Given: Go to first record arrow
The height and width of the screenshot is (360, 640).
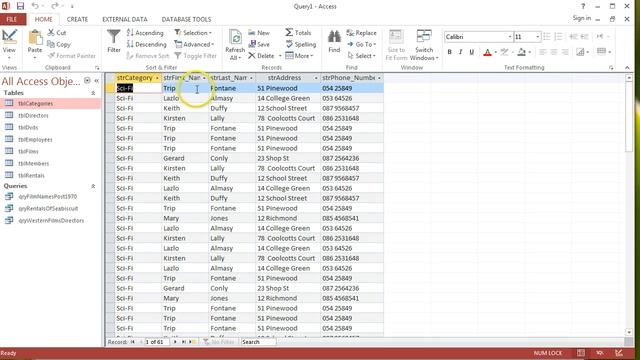Looking at the screenshot, I should point(133,342).
